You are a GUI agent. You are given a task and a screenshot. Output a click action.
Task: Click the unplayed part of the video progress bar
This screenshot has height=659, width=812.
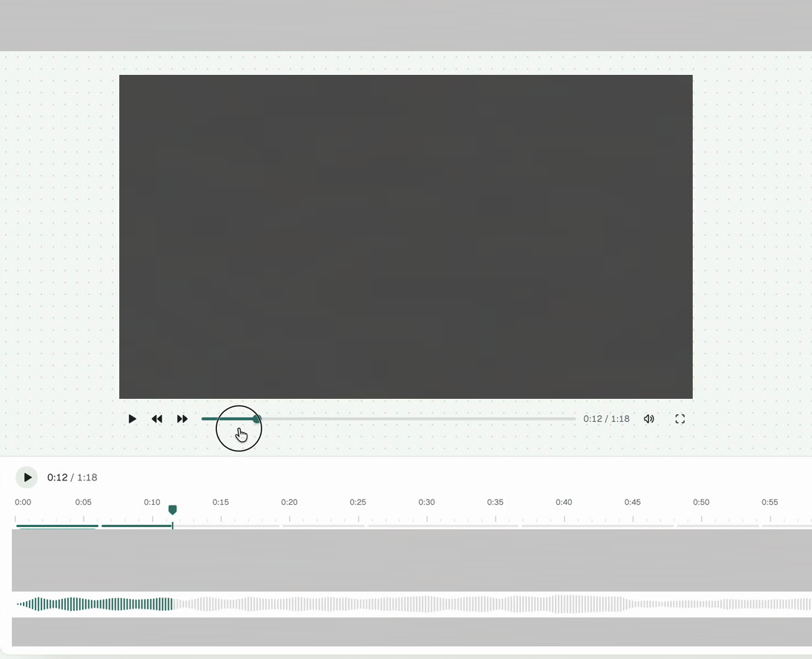pyautogui.click(x=418, y=419)
